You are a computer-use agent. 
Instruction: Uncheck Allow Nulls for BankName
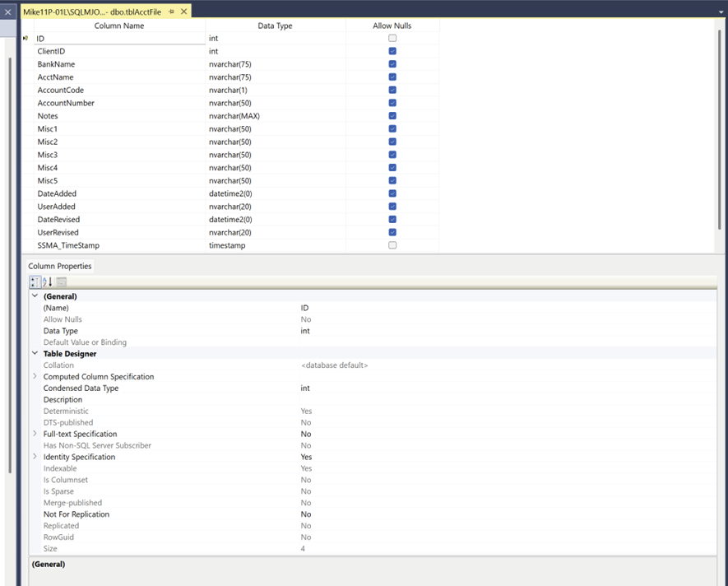pos(392,64)
